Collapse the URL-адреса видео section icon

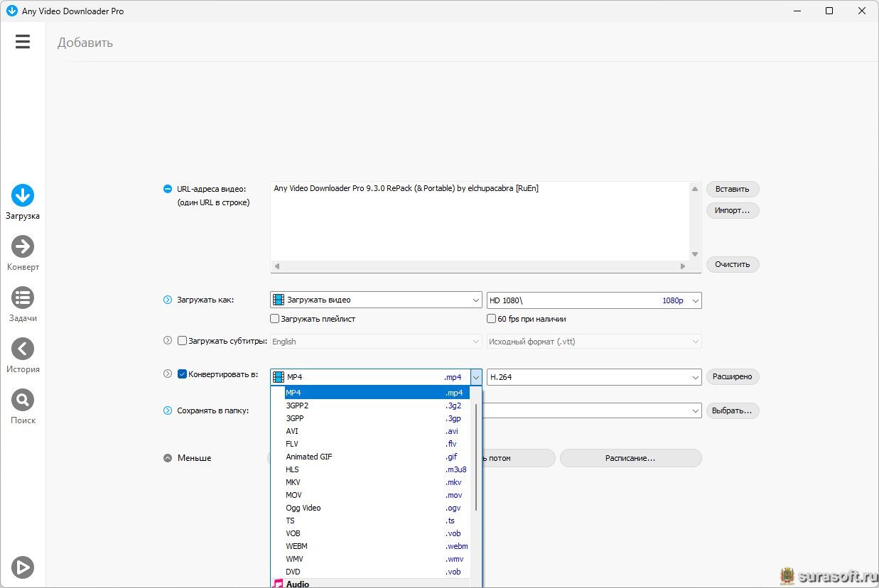tap(168, 189)
